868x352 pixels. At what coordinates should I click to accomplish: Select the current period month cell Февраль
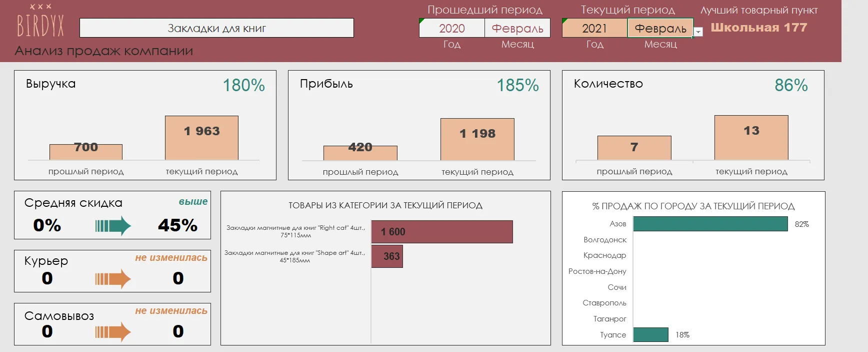tap(660, 28)
